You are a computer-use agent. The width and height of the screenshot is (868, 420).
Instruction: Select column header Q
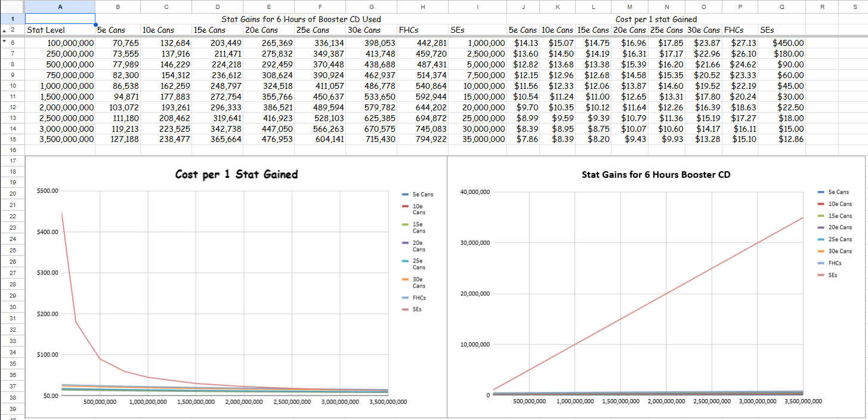click(781, 7)
